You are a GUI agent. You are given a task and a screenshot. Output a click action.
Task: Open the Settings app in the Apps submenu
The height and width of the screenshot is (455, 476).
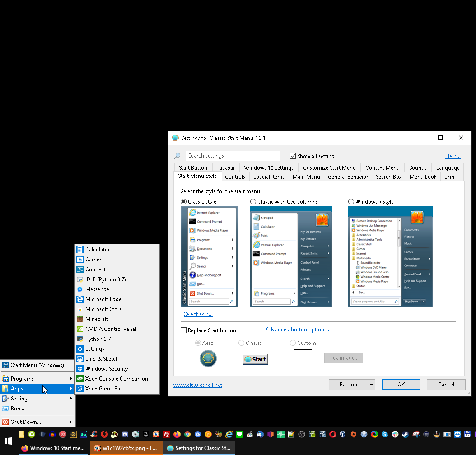(117, 349)
